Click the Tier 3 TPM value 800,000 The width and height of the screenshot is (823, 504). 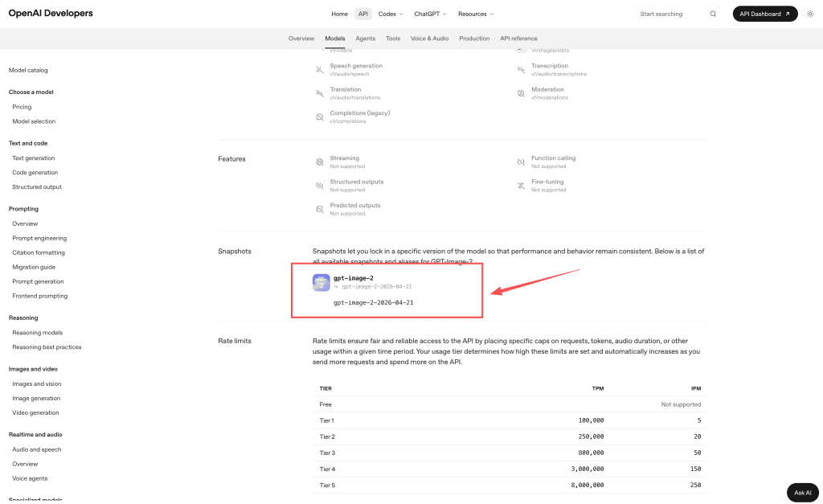tap(591, 453)
